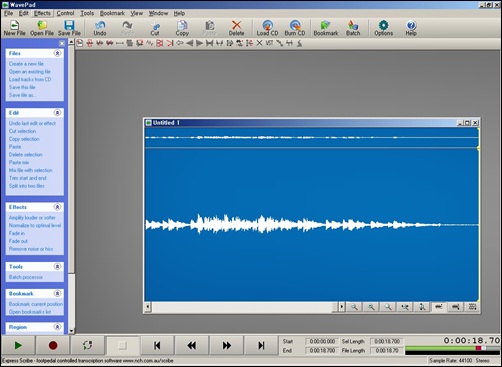
Task: Toggle the loop playback button
Action: click(x=88, y=345)
